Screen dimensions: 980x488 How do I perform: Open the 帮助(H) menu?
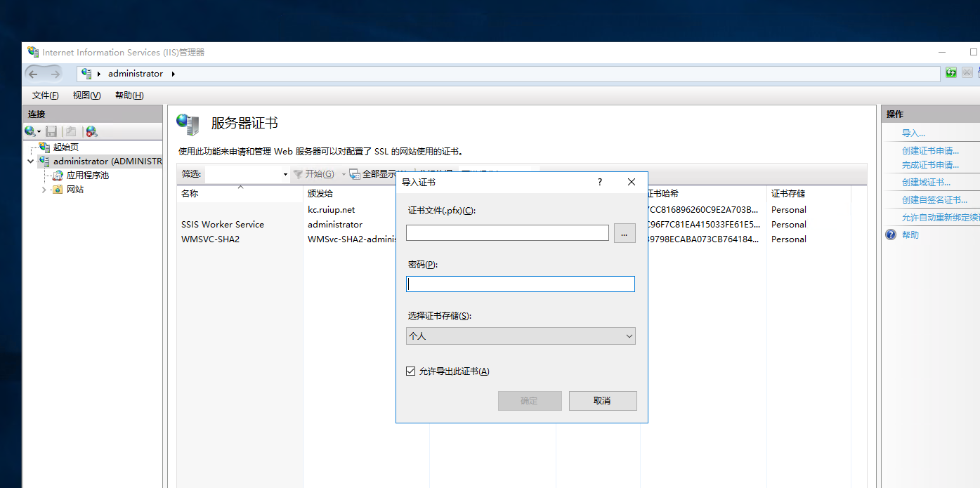click(129, 95)
